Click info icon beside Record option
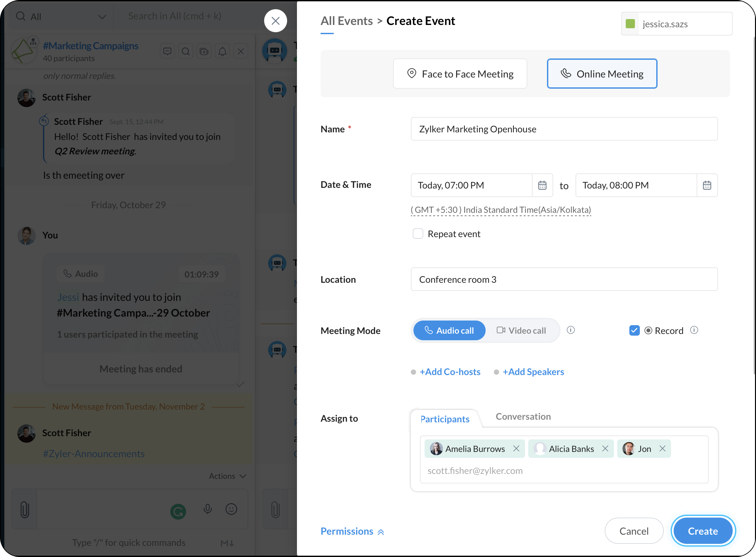The width and height of the screenshot is (756, 557). pyautogui.click(x=694, y=330)
